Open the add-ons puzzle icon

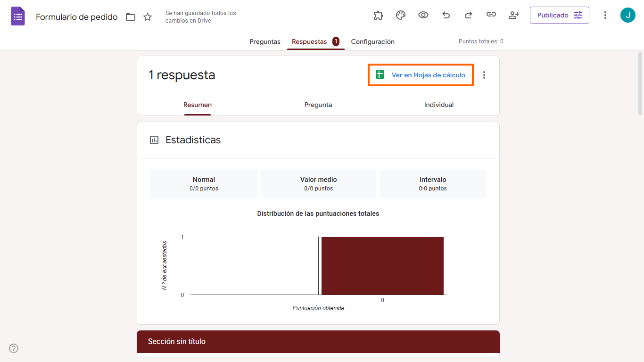(378, 15)
